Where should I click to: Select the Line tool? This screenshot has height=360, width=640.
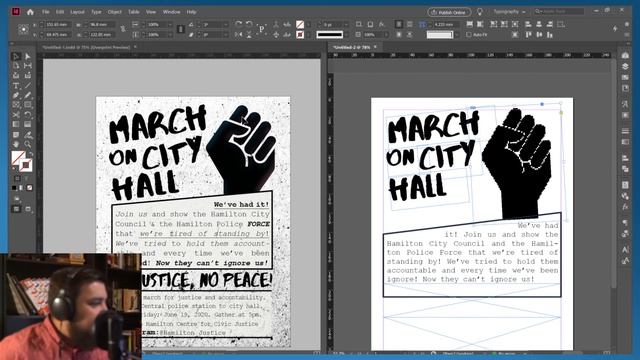coord(27,86)
